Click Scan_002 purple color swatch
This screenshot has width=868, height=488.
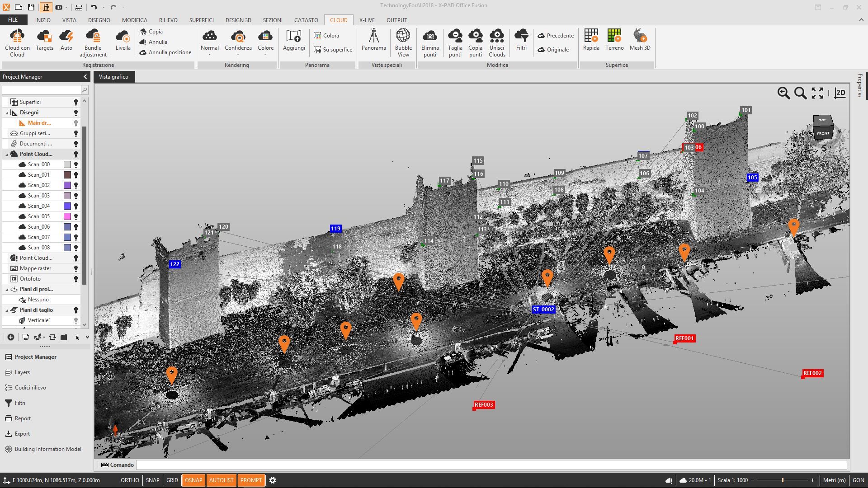point(67,185)
